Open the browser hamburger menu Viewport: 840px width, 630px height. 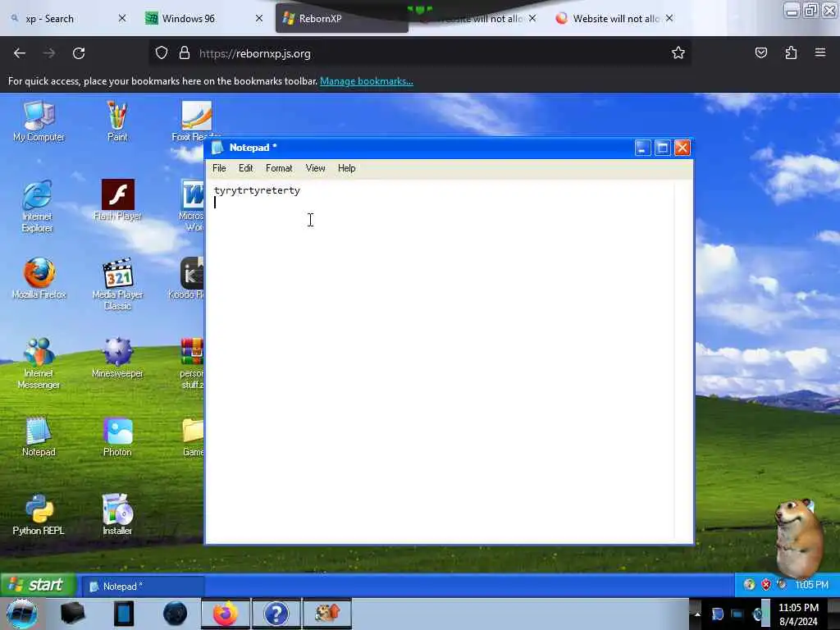[820, 52]
